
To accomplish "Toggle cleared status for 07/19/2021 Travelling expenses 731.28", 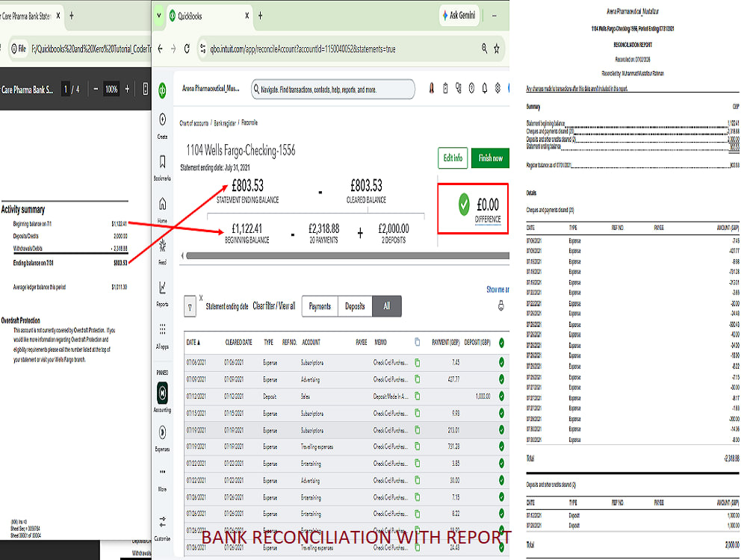I will 501,447.
